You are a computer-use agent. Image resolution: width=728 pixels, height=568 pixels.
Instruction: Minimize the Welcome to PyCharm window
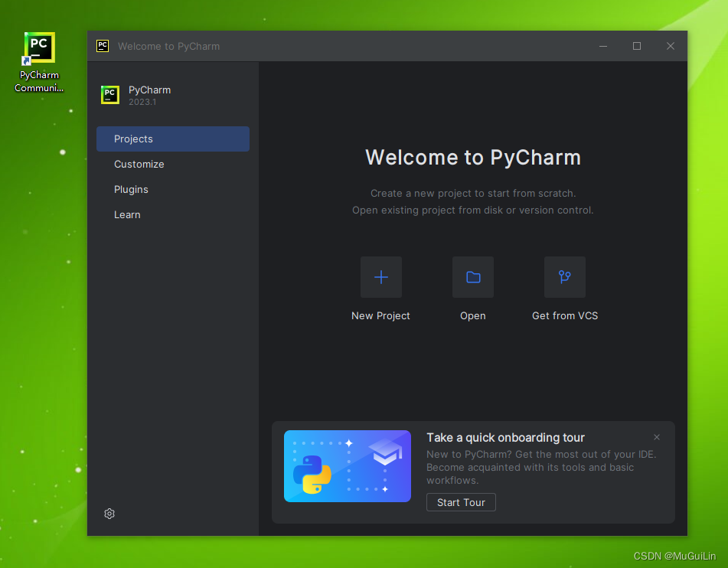(x=603, y=46)
